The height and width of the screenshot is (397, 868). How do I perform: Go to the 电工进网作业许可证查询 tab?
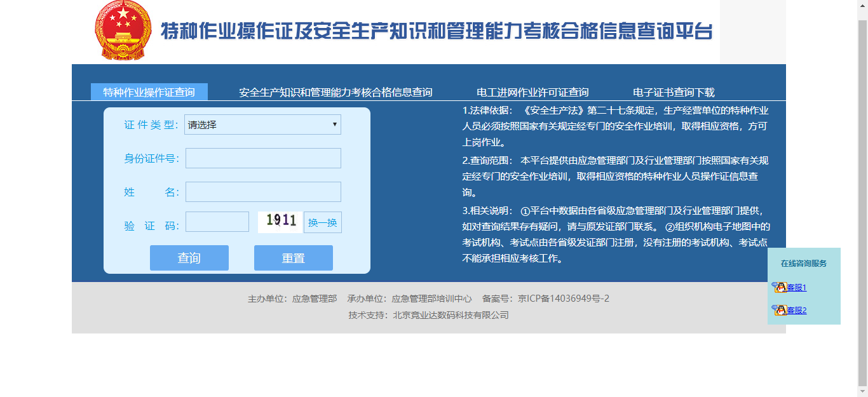coord(532,92)
